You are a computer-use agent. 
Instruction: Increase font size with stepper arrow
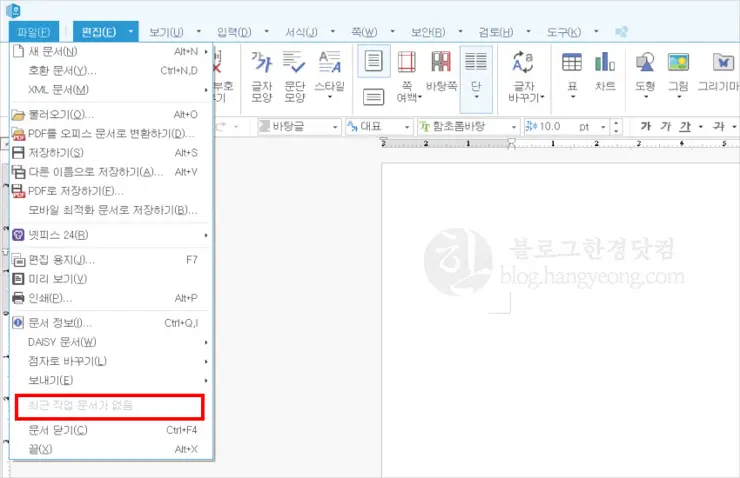point(616,123)
